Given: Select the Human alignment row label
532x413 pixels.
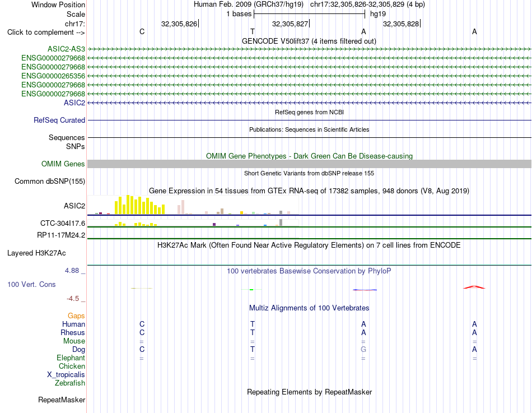Looking at the screenshot, I should pos(73,324).
